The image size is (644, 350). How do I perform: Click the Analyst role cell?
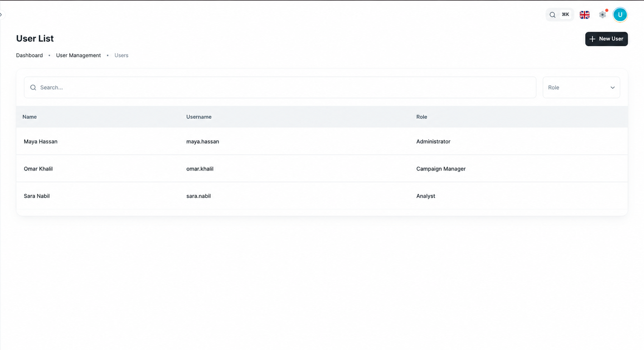426,196
